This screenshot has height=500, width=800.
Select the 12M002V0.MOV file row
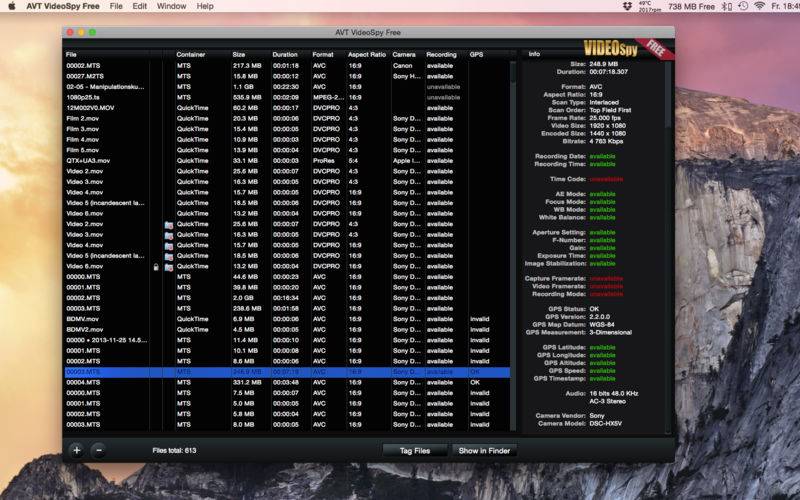pyautogui.click(x=287, y=108)
